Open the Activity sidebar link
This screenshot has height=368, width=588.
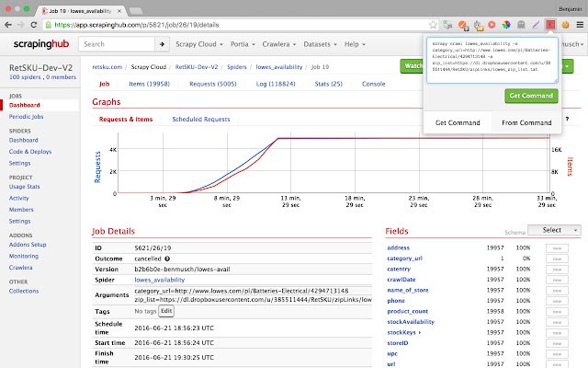point(18,199)
